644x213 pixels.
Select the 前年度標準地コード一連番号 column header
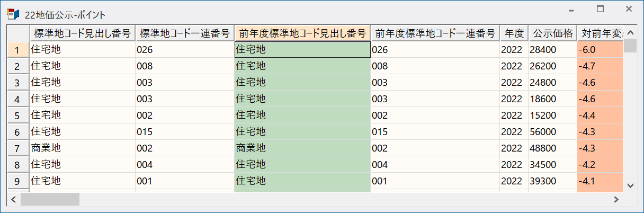point(435,33)
